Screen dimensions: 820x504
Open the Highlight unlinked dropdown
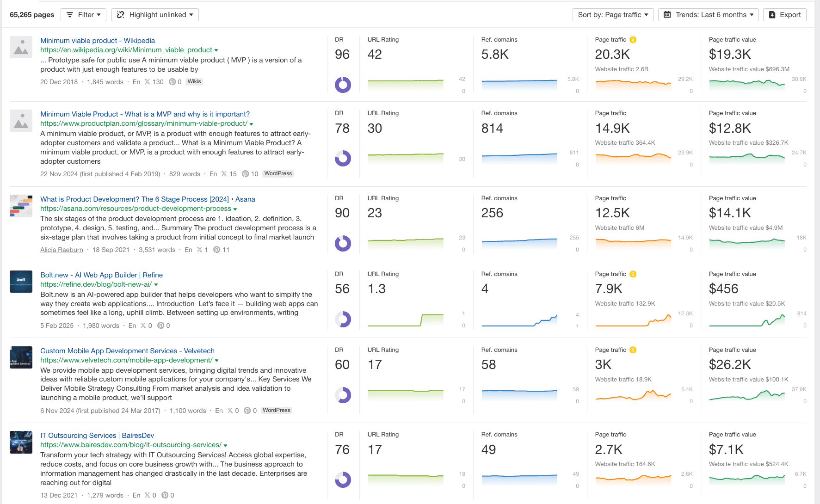click(155, 15)
